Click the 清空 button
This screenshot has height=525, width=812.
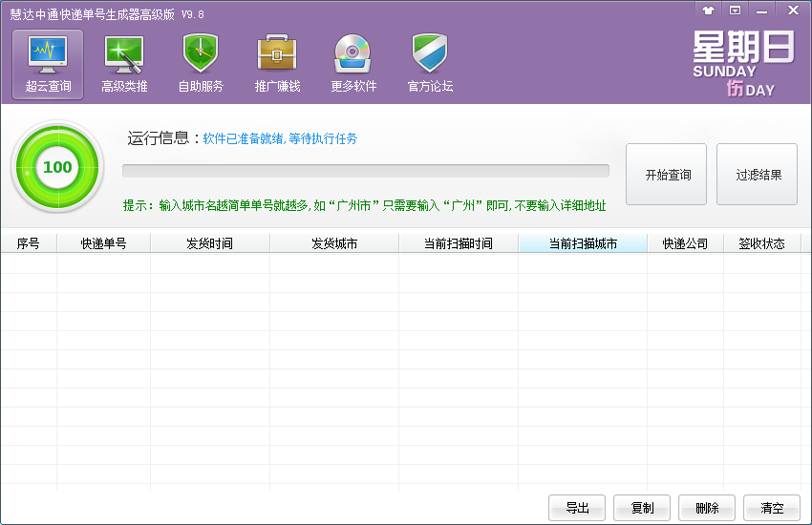coord(772,508)
